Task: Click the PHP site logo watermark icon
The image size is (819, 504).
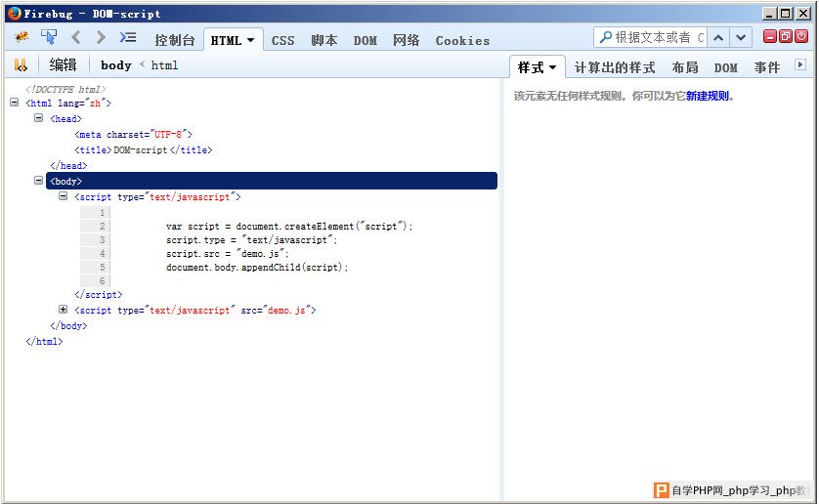Action: [662, 490]
